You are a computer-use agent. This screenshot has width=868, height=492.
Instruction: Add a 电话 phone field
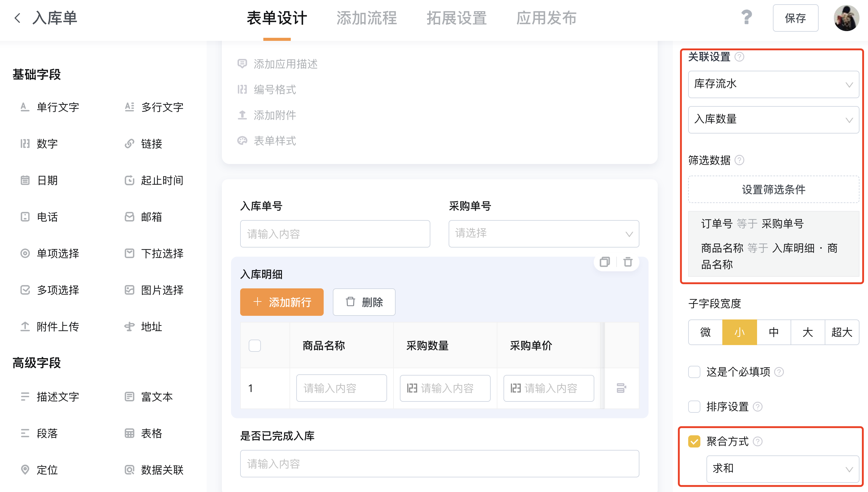tap(39, 217)
